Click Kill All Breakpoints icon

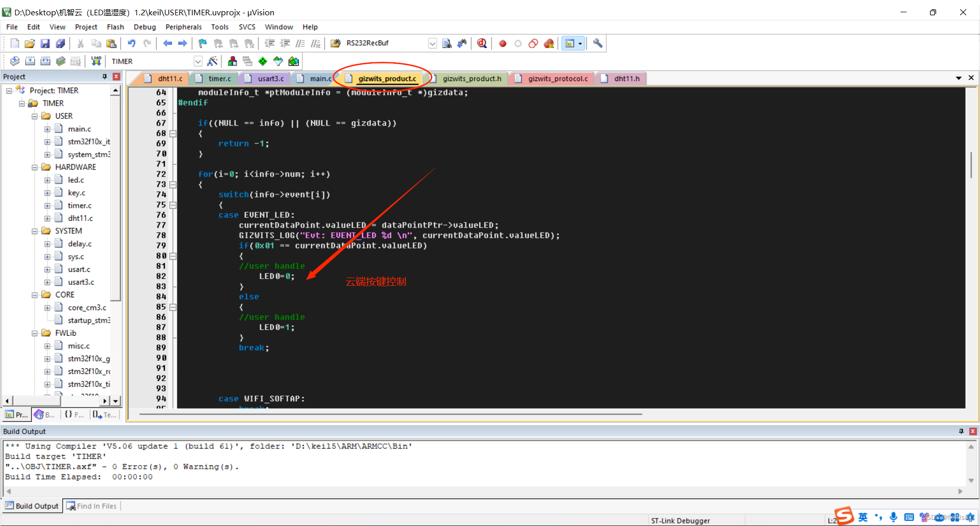click(x=549, y=43)
